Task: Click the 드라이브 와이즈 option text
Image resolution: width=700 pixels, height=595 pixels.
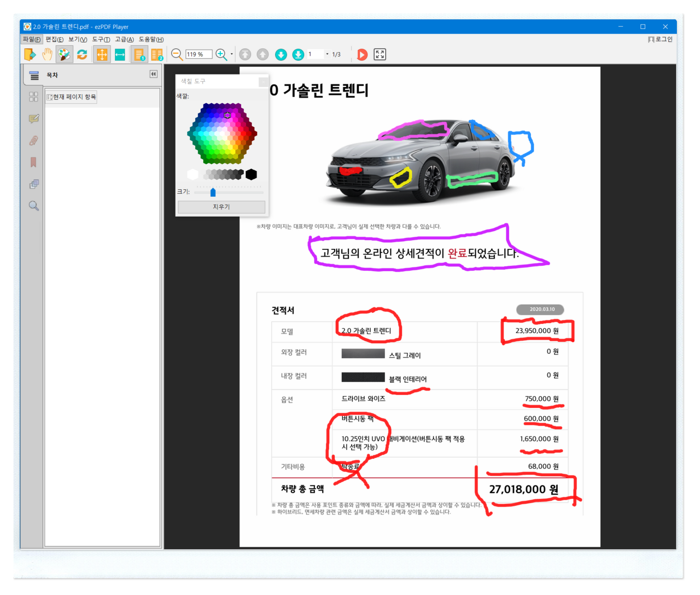Action: (x=364, y=399)
